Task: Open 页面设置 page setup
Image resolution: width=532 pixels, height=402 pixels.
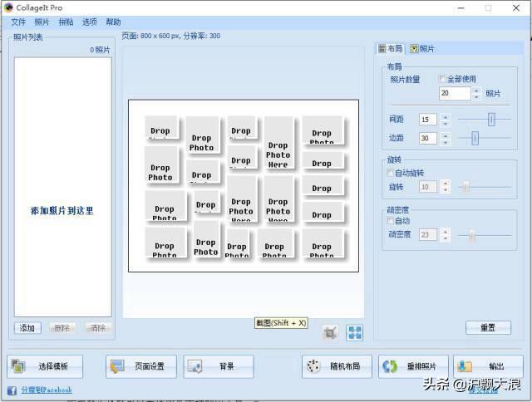Action: (141, 366)
